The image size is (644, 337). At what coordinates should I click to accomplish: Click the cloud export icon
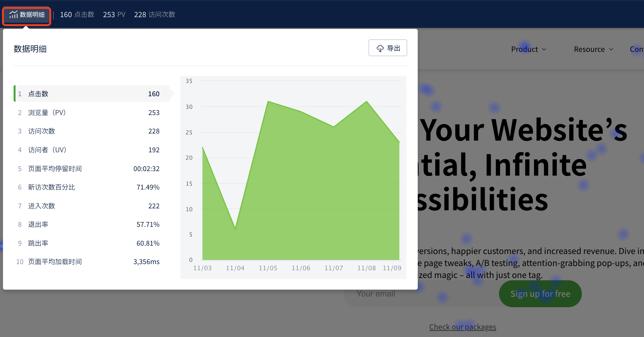coord(380,48)
